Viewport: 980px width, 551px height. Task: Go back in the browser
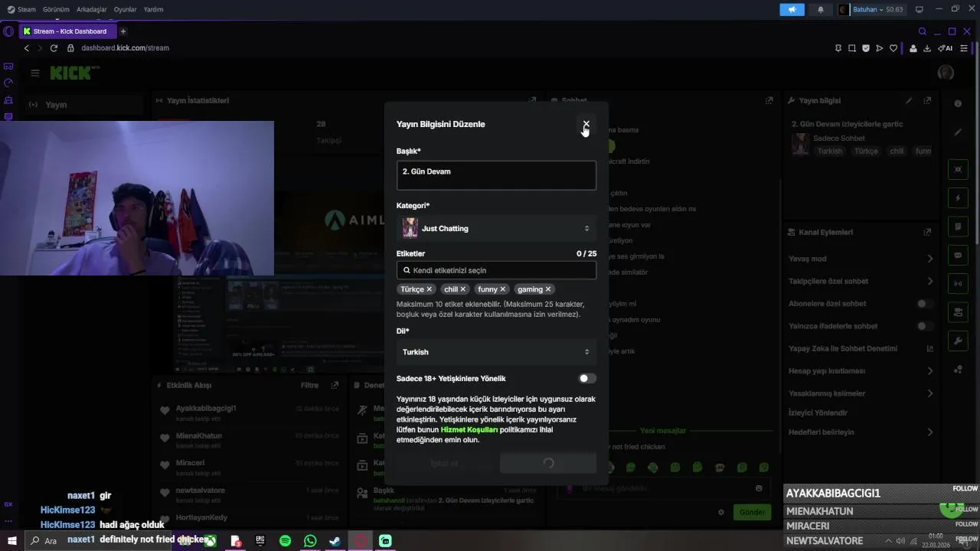26,48
